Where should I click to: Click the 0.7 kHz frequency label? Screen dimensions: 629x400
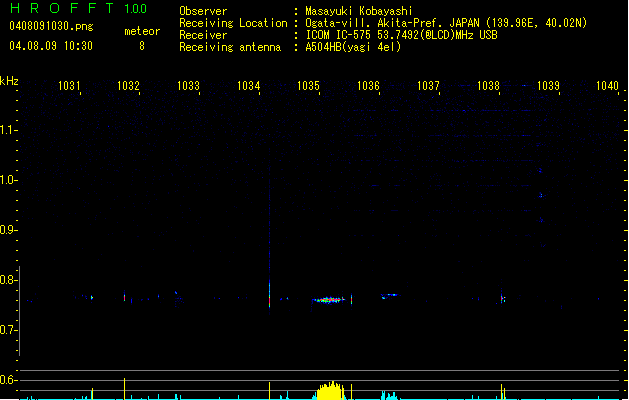(8, 330)
